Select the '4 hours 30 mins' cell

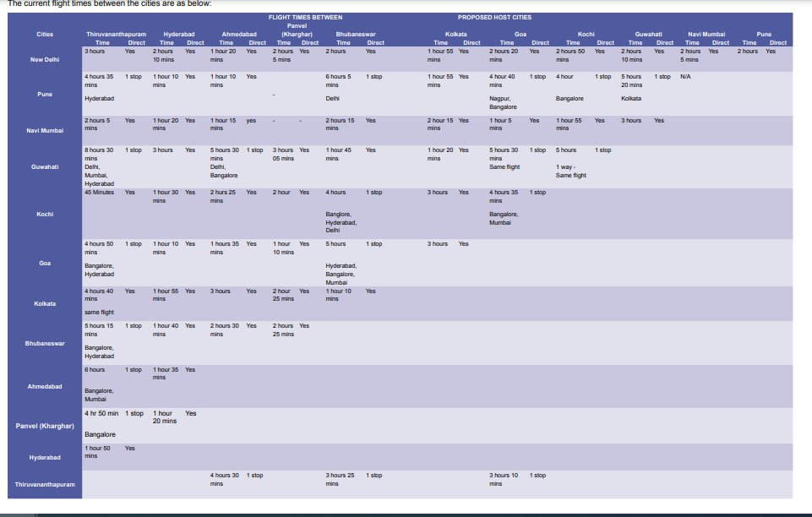pyautogui.click(x=225, y=479)
